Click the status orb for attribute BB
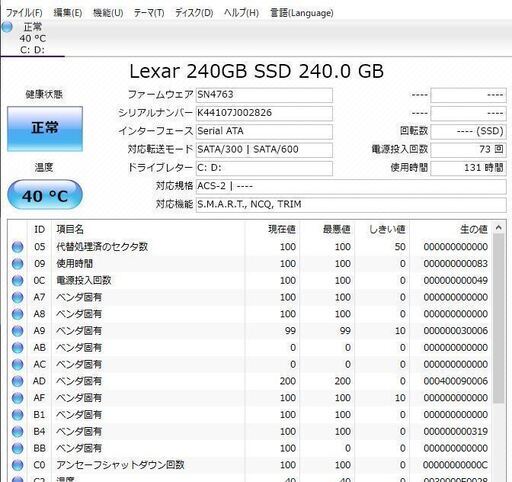Image resolution: width=512 pixels, height=482 pixels. 17,448
